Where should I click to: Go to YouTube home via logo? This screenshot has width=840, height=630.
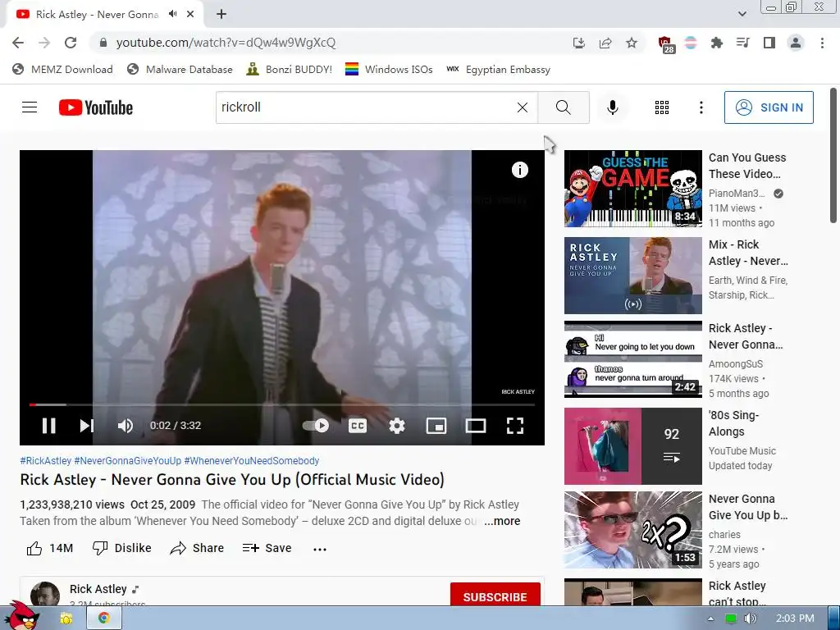click(96, 107)
